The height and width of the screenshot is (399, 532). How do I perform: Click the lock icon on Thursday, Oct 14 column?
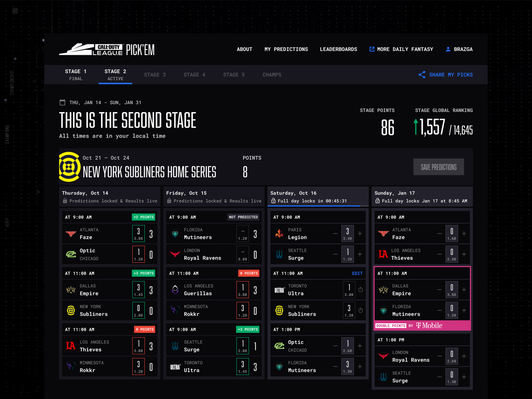point(65,201)
